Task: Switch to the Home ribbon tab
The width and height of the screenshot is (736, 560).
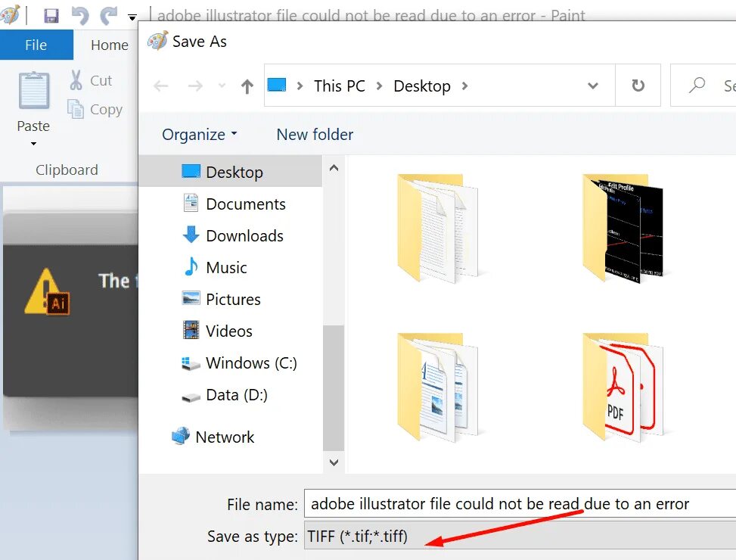Action: (110, 45)
